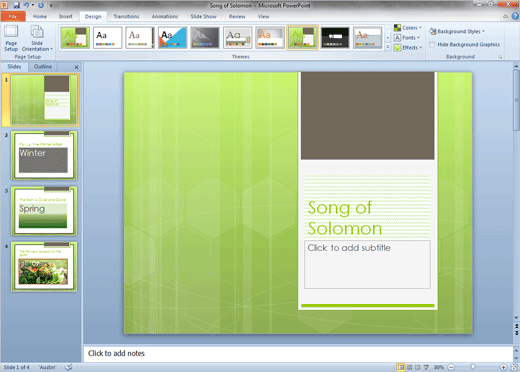Image resolution: width=520 pixels, height=372 pixels.
Task: Click the Redo/Repeat icon in Quick Access Toolbar
Action: (x=41, y=5)
